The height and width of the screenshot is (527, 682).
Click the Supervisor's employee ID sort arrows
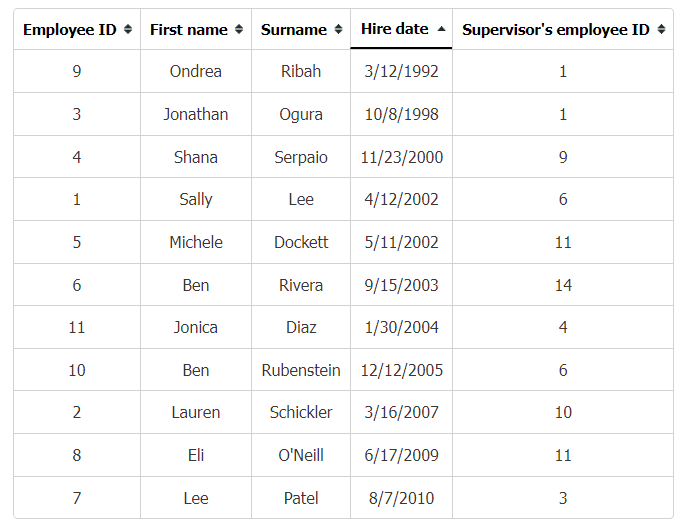tap(661, 29)
